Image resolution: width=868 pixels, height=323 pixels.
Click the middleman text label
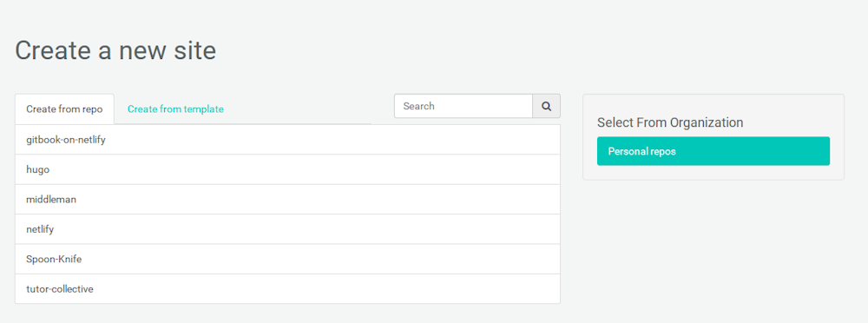point(51,200)
